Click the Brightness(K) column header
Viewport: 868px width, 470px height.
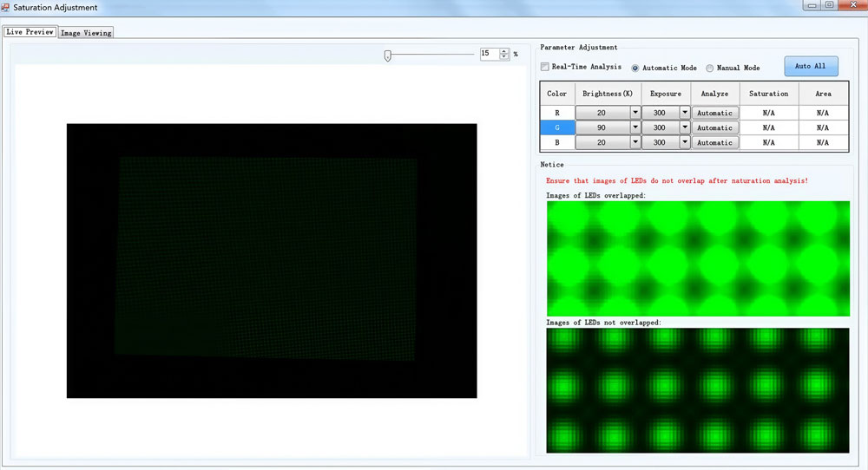tap(608, 94)
